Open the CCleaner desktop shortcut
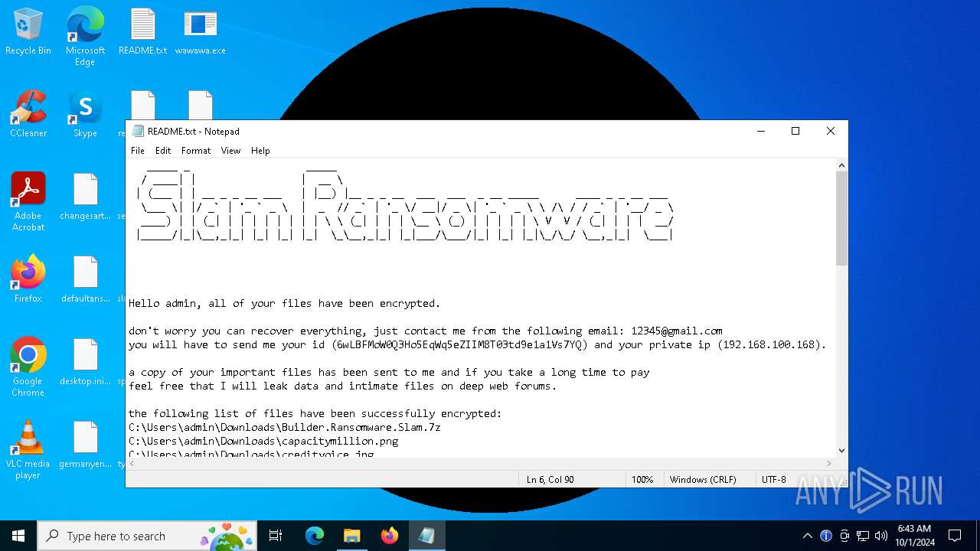This screenshot has height=551, width=980. coord(28,114)
